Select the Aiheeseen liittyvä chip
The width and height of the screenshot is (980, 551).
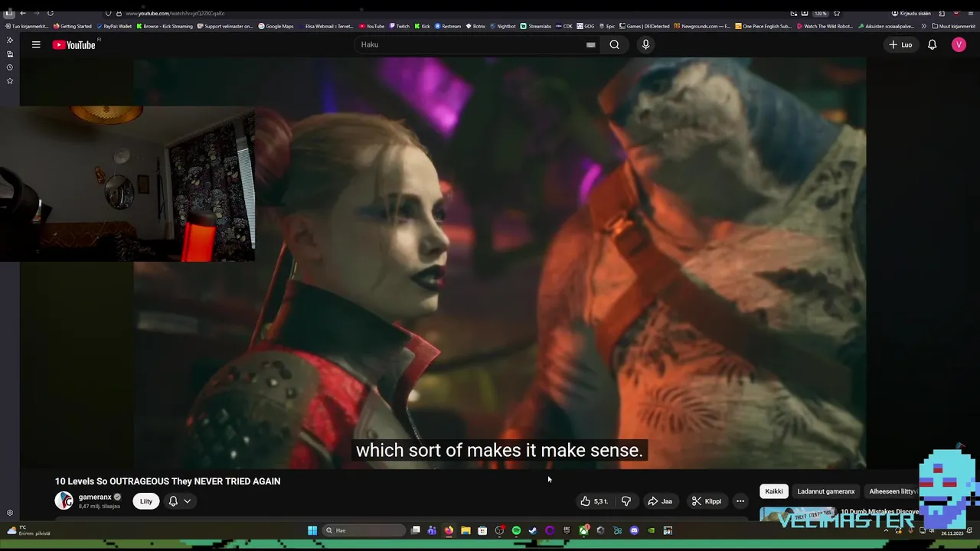(x=892, y=491)
